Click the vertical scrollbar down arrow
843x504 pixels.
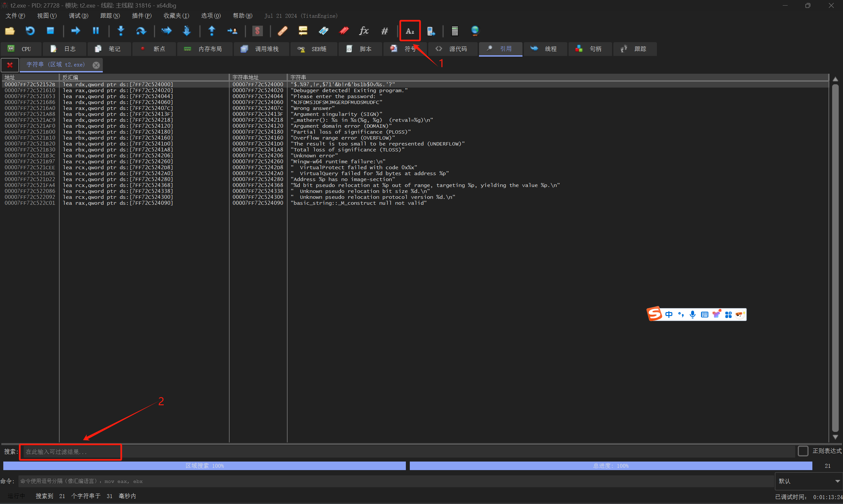coord(835,438)
